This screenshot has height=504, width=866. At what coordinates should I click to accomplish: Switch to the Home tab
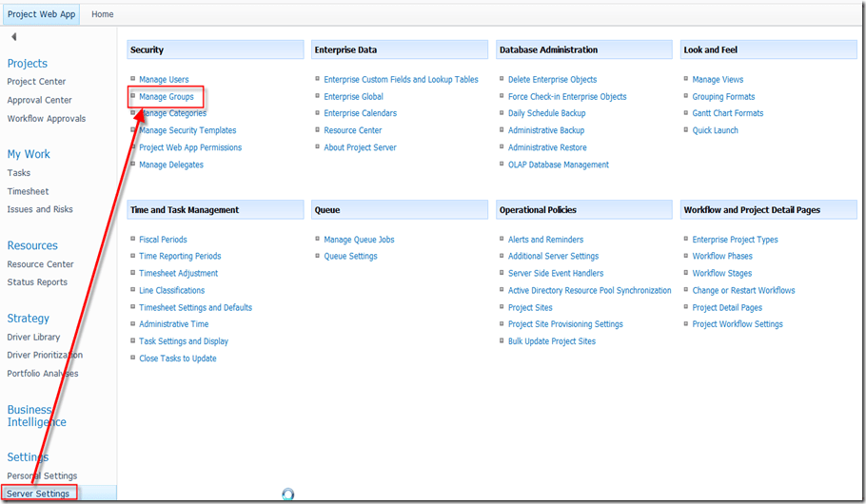point(102,14)
